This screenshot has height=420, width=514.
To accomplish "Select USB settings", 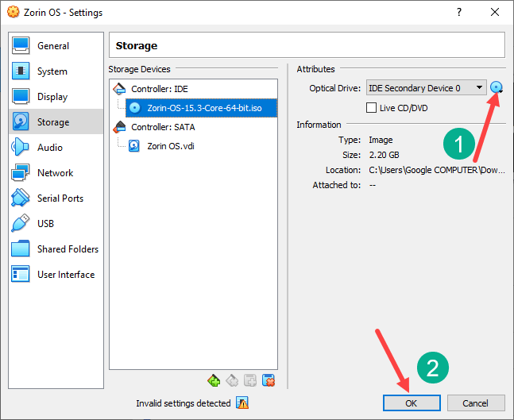I will (x=56, y=223).
